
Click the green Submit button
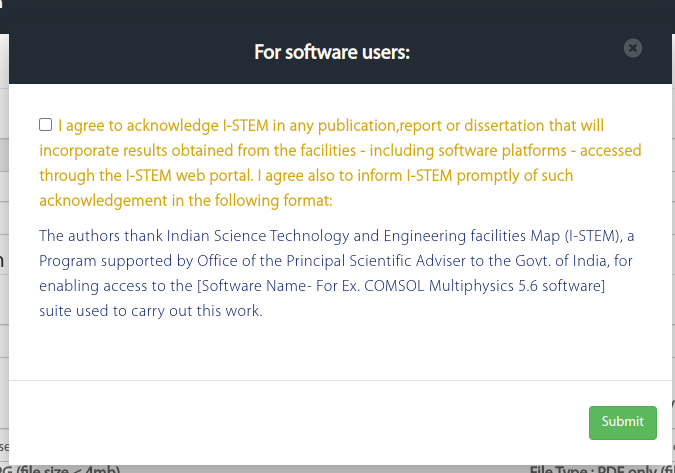coord(622,423)
